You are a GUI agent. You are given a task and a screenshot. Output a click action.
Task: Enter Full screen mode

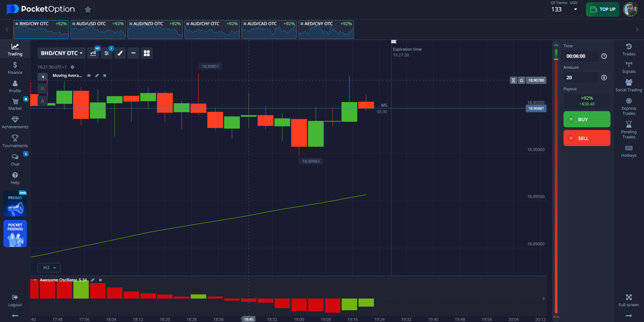pos(629,300)
